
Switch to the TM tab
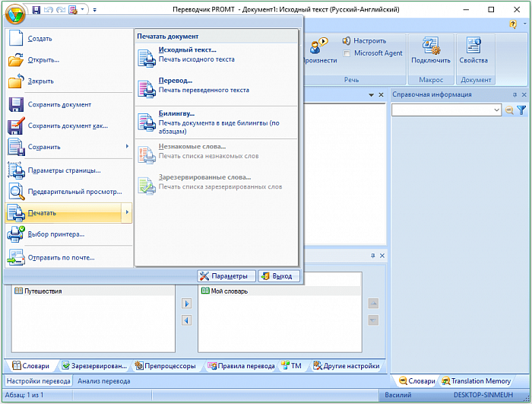[x=291, y=366]
